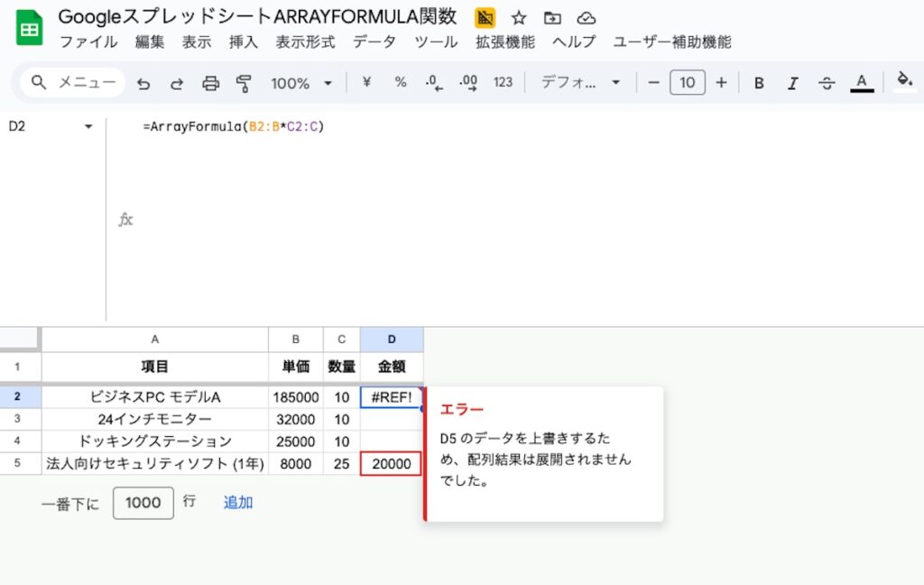Select header cell 項目
The width and height of the screenshot is (924, 585).
[x=155, y=367]
